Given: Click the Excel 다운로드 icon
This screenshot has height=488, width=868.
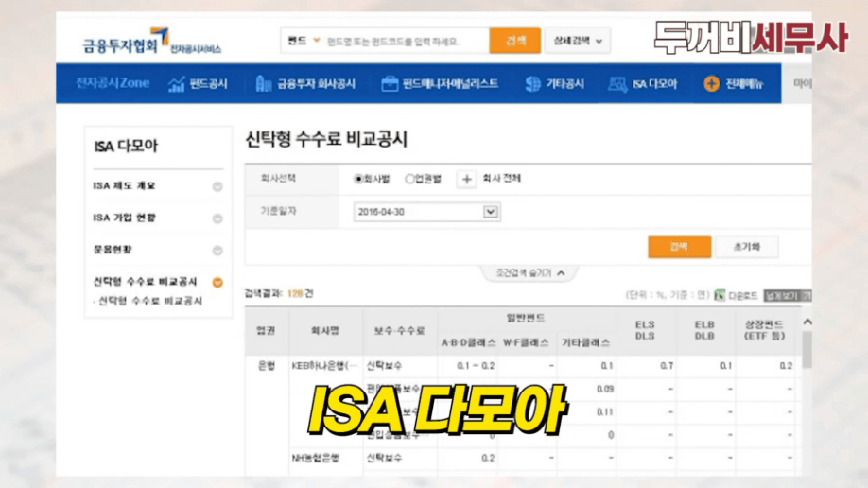Looking at the screenshot, I should tap(720, 295).
